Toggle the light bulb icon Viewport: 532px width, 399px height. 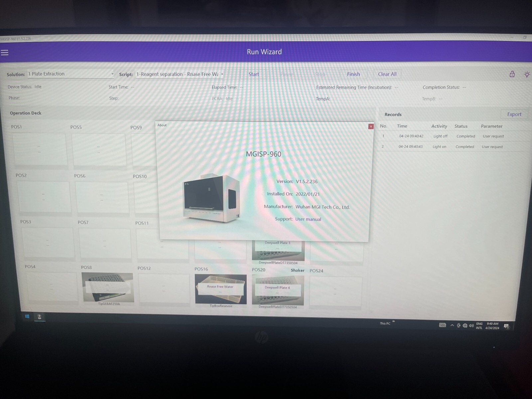(x=527, y=74)
